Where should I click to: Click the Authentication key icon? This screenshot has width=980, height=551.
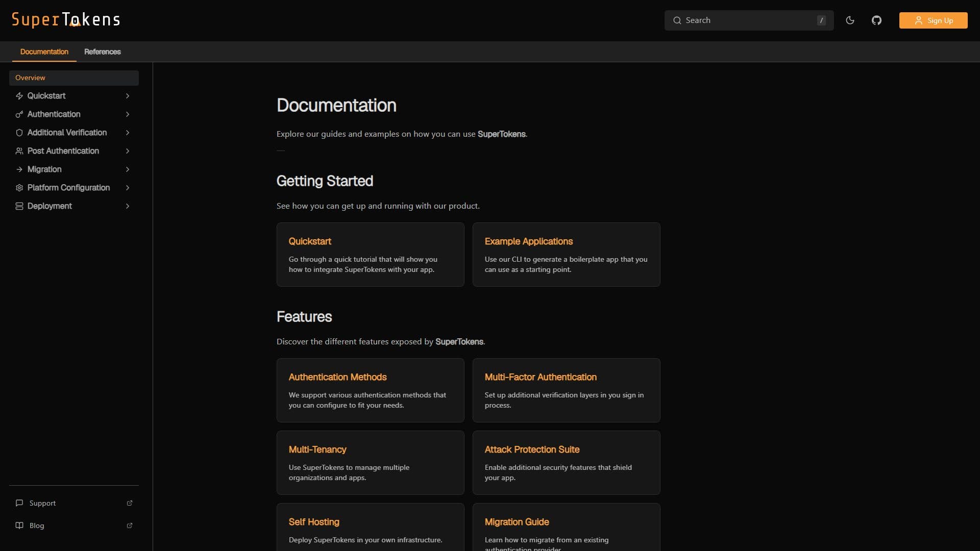19,114
